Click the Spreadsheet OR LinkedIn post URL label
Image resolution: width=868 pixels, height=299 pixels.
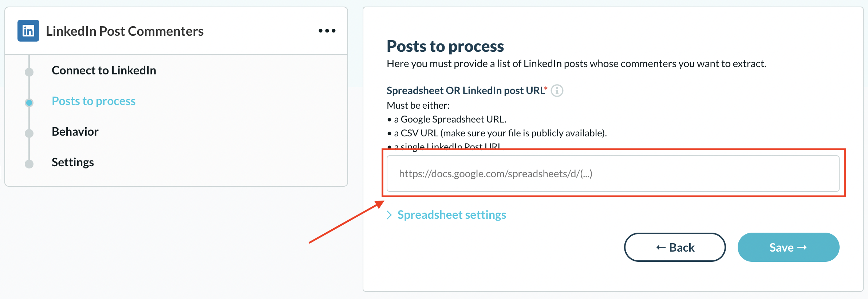(465, 90)
